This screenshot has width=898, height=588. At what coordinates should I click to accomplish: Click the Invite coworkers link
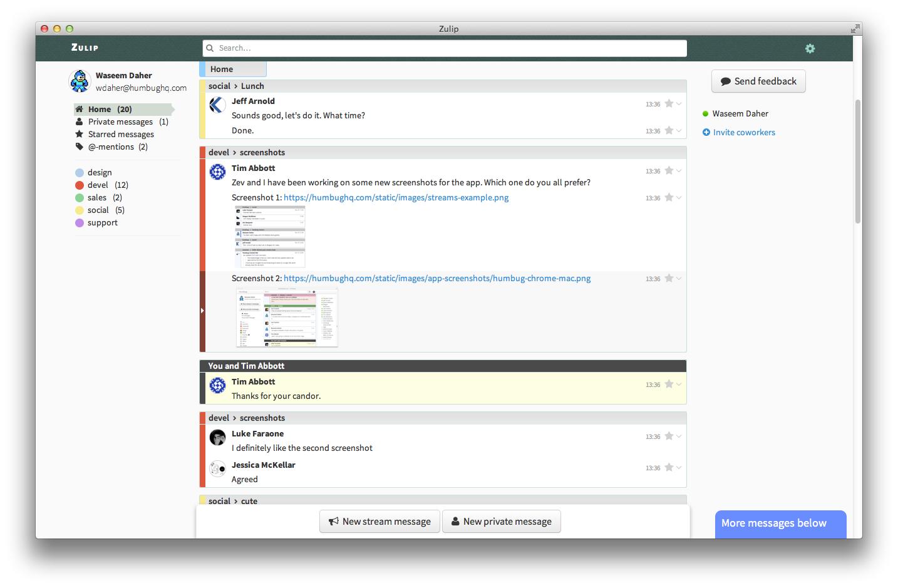tap(744, 132)
